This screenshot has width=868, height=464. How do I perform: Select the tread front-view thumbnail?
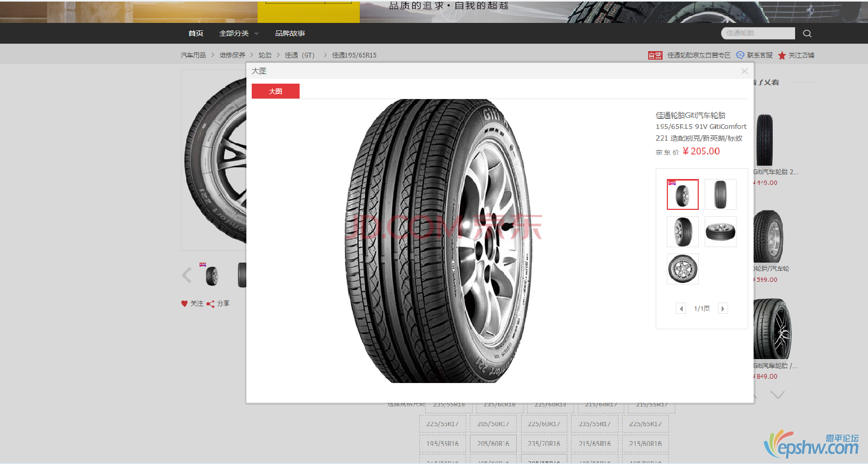pyautogui.click(x=721, y=194)
